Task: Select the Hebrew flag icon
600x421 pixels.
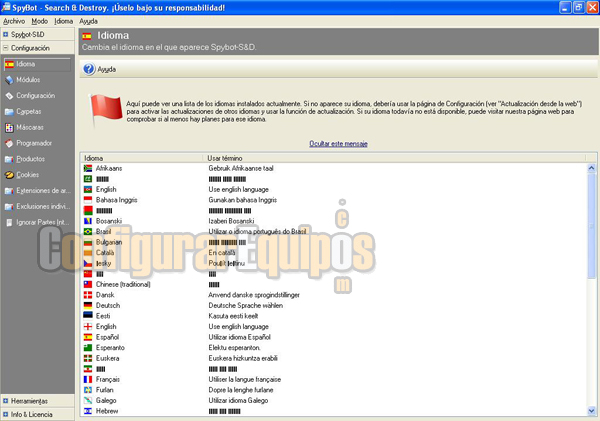Action: (x=88, y=411)
